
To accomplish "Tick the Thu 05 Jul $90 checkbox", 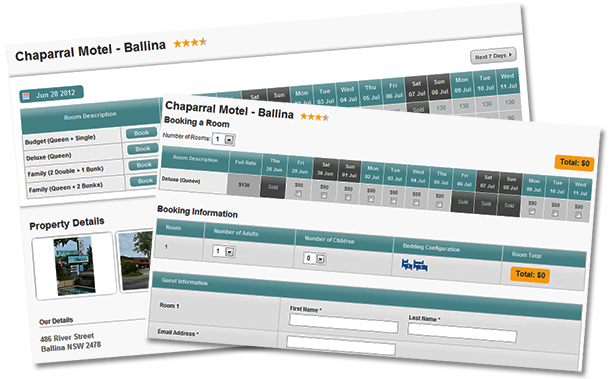I will tap(439, 205).
